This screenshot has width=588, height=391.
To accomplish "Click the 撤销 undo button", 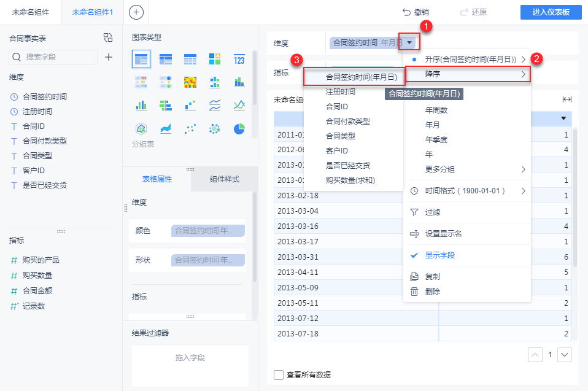I will 416,12.
